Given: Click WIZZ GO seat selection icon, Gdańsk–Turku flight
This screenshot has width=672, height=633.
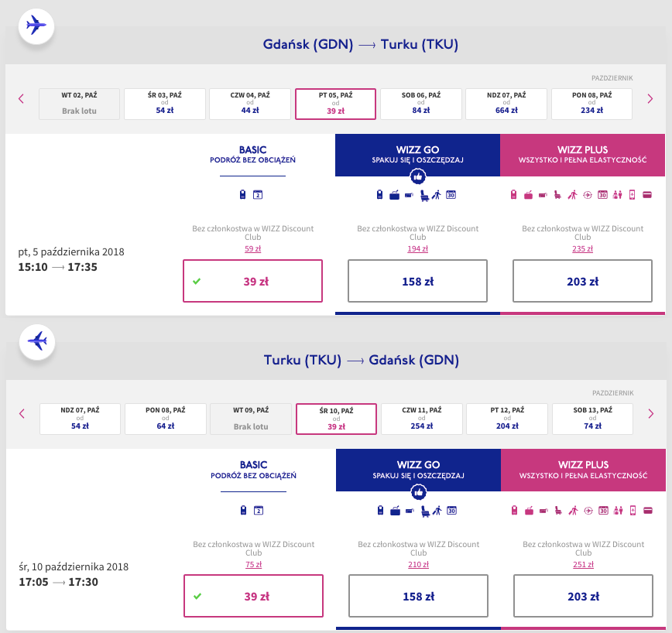Looking at the screenshot, I should pyautogui.click(x=424, y=196).
